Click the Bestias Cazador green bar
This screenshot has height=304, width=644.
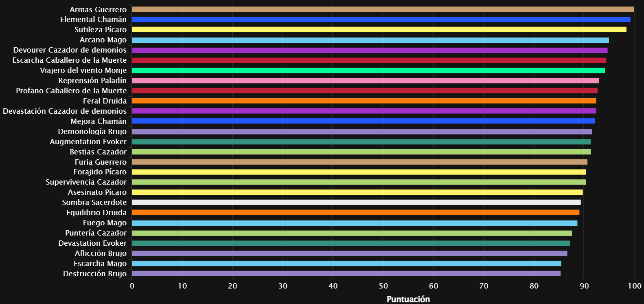coord(361,152)
